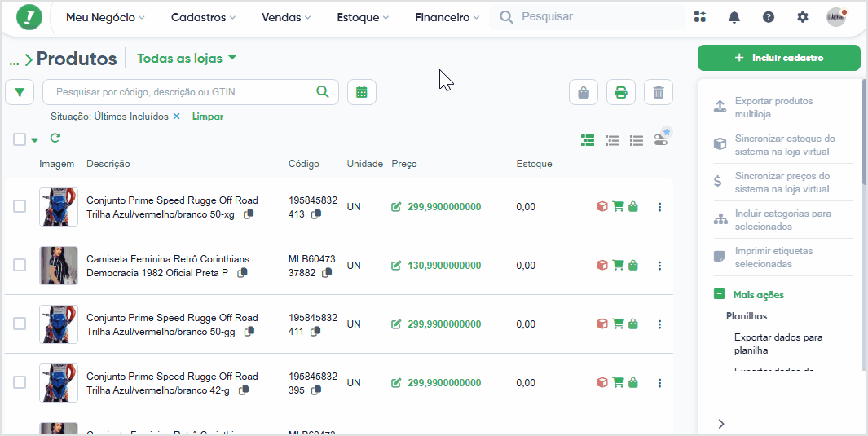Image resolution: width=868 pixels, height=436 pixels.
Task: Check the 42-g Conjunto Prime Speed row
Action: pos(20,382)
